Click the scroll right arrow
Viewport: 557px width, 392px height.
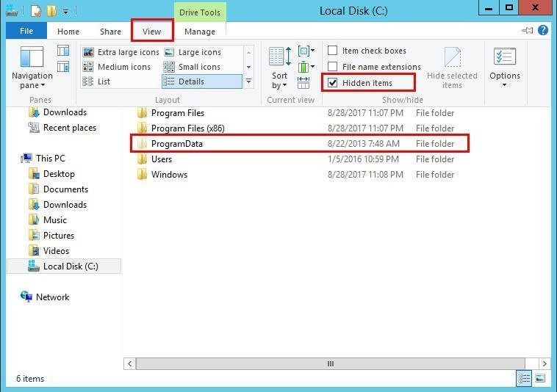pyautogui.click(x=545, y=363)
